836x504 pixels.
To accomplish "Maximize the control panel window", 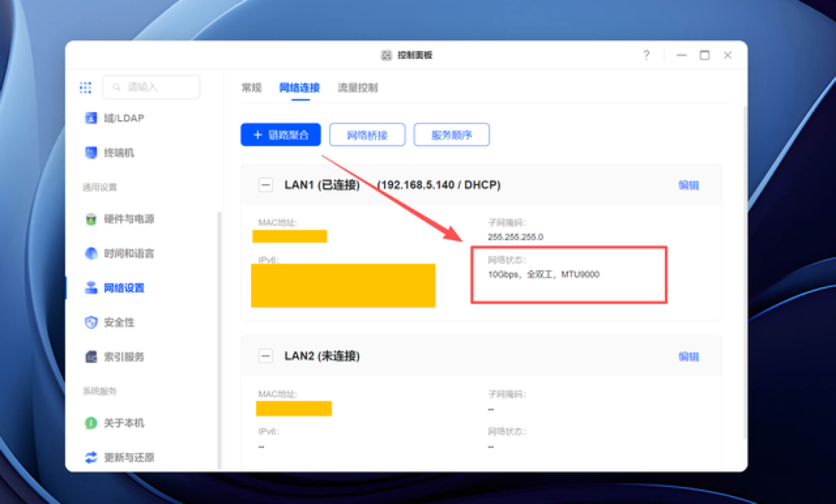I will tap(704, 55).
